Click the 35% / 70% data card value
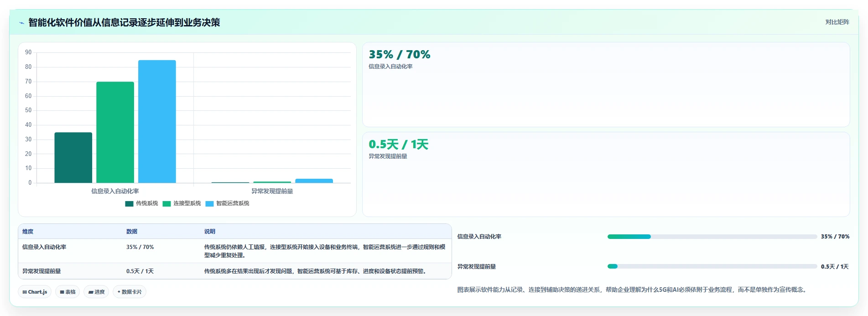Image resolution: width=868 pixels, height=316 pixels. [399, 55]
